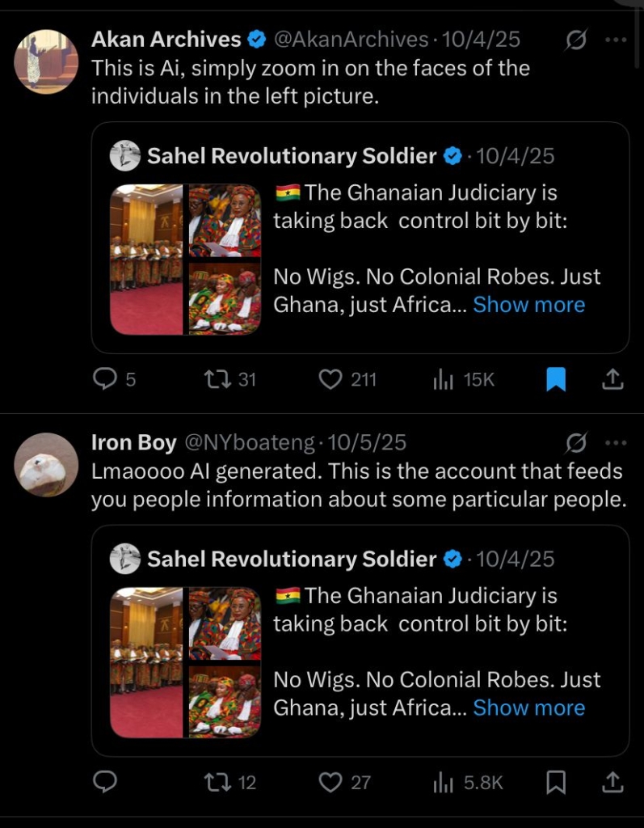Expand 'Show more' in second quoted tweet
This screenshot has height=828, width=644.
pyautogui.click(x=528, y=708)
